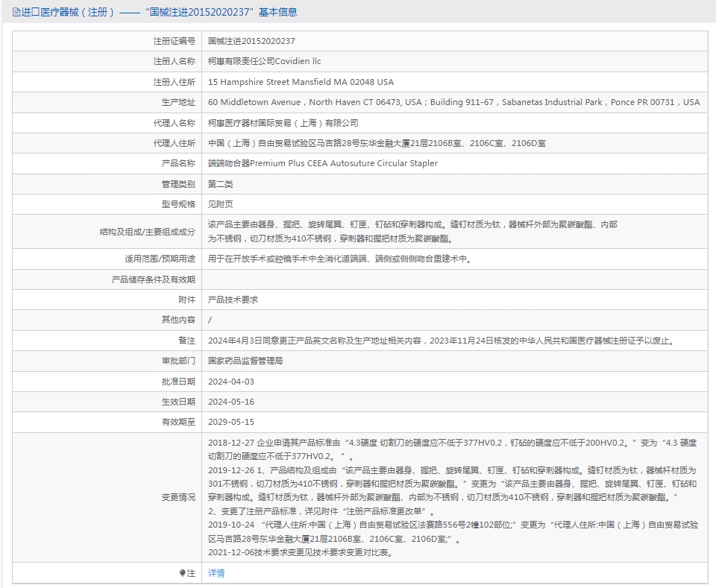
Task: Select expiry date 2029-05-15
Action: point(231,422)
